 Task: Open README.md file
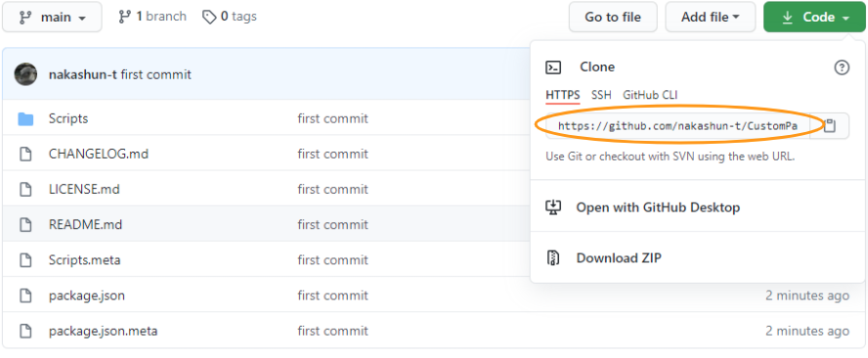(x=85, y=225)
